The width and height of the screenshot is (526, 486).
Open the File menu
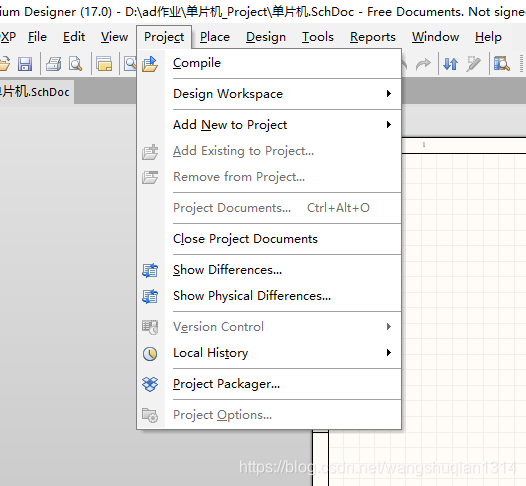(37, 37)
